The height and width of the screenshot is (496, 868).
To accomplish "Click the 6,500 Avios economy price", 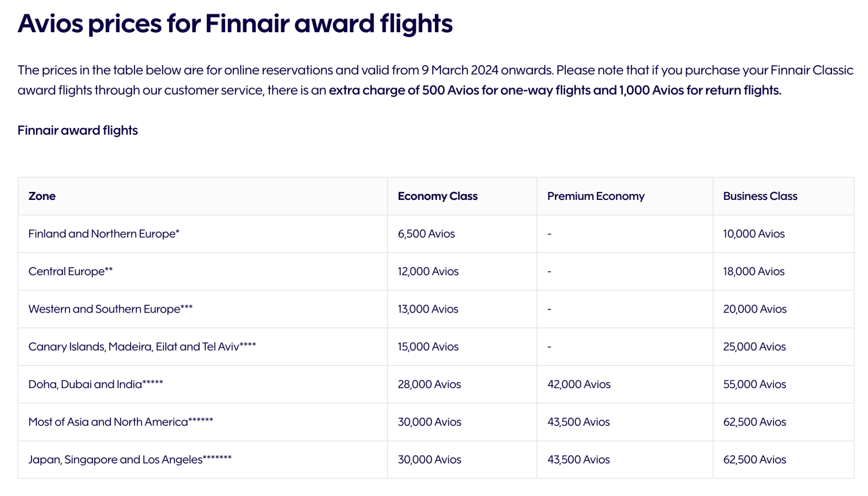I will [426, 234].
